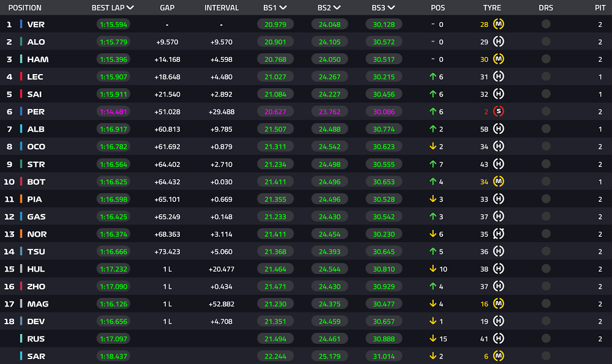Select the PIA driver row name
This screenshot has width=612, height=364.
click(x=34, y=199)
